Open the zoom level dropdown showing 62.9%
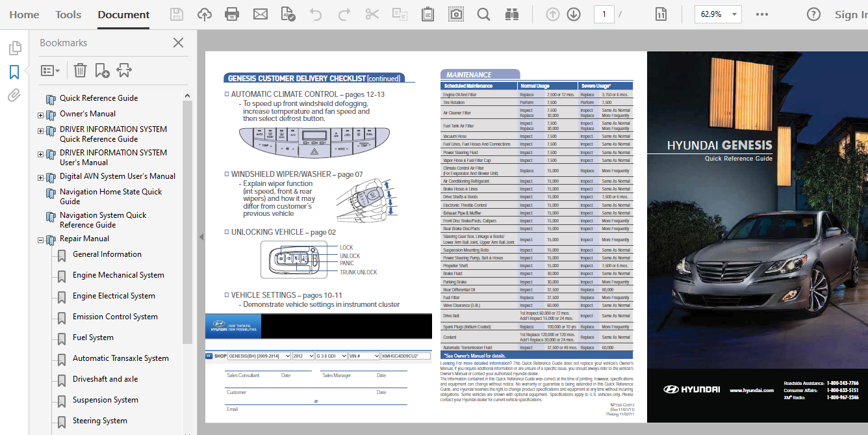 click(x=735, y=14)
